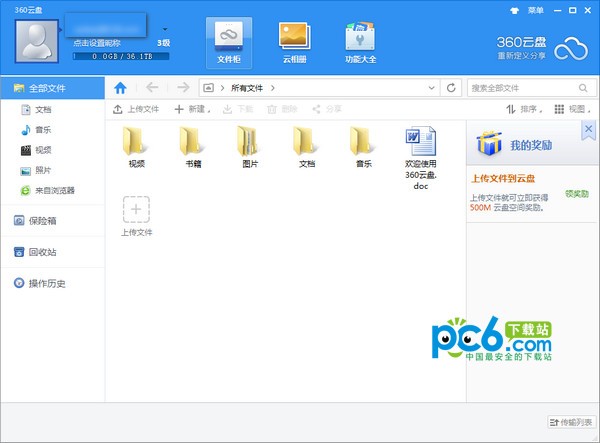The width and height of the screenshot is (600, 443).
Task: Select 全部文件 in the sidebar
Action: 52,88
